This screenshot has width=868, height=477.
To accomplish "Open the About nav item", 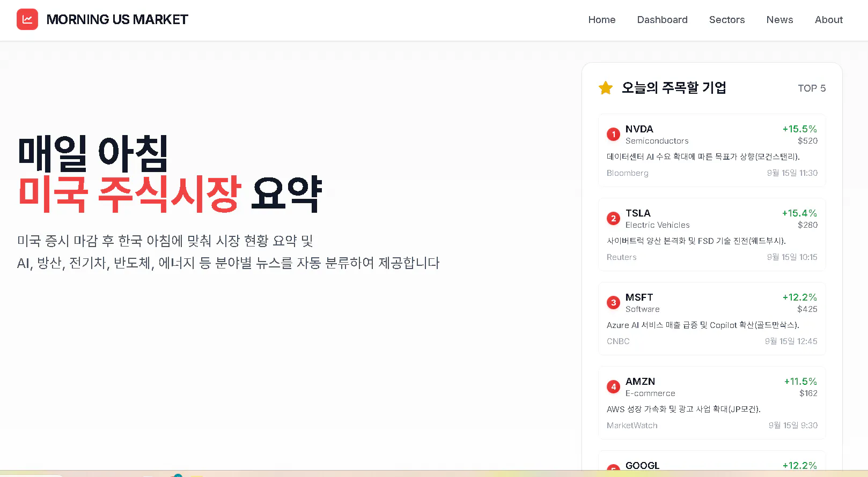I will click(828, 20).
